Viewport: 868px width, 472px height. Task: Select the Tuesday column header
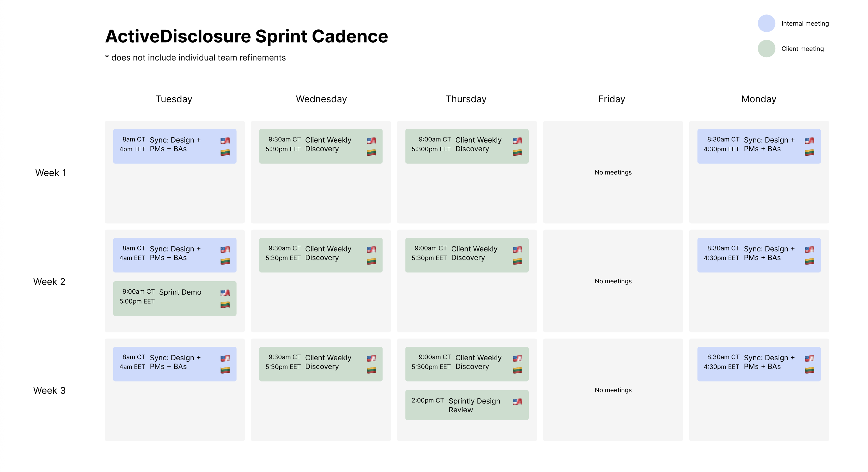pos(174,99)
